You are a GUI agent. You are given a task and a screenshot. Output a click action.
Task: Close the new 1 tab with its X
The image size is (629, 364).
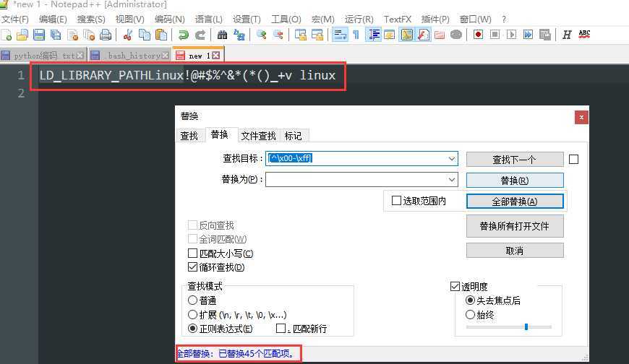(x=216, y=56)
